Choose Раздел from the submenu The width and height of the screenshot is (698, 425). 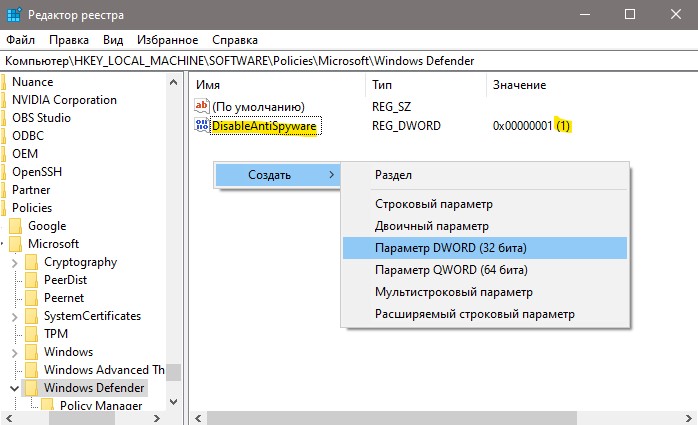point(485,175)
